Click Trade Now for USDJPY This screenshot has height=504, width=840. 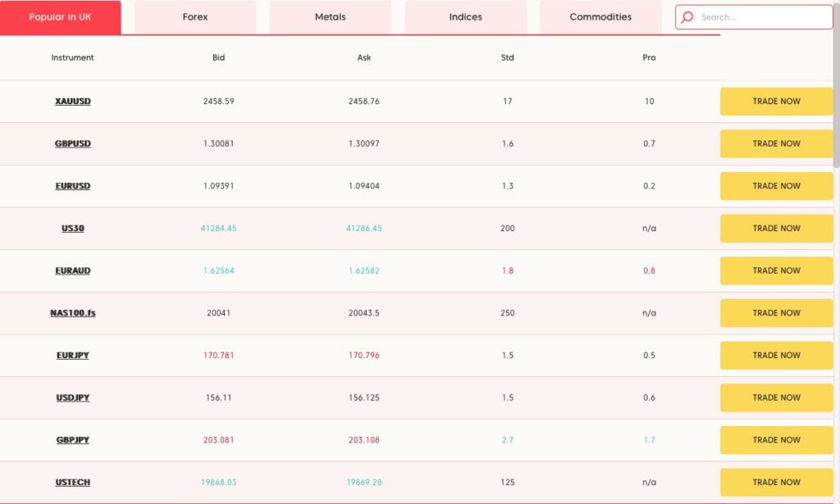click(775, 397)
